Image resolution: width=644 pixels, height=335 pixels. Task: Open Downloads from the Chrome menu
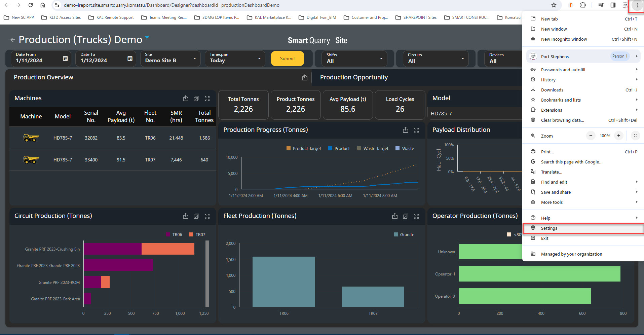(583, 90)
